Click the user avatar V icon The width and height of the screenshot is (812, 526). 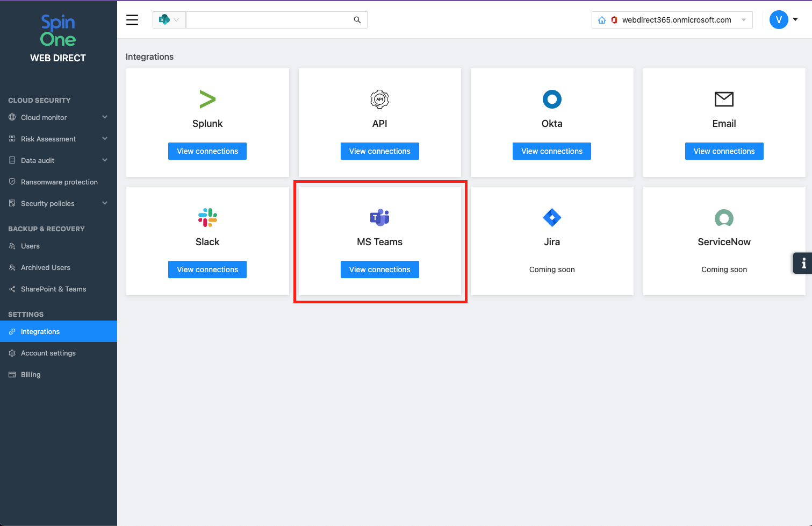pyautogui.click(x=779, y=20)
